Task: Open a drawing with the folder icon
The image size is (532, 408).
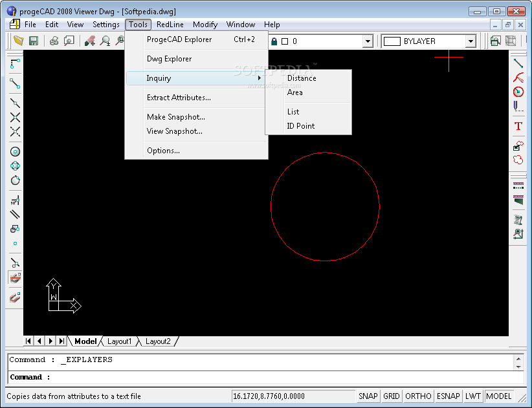Action: [19, 41]
